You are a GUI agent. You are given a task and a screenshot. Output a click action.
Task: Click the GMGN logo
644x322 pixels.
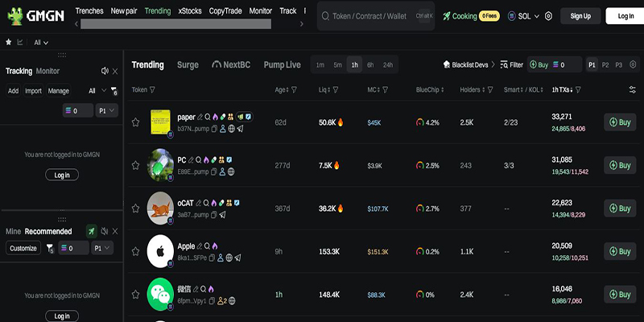pos(35,16)
